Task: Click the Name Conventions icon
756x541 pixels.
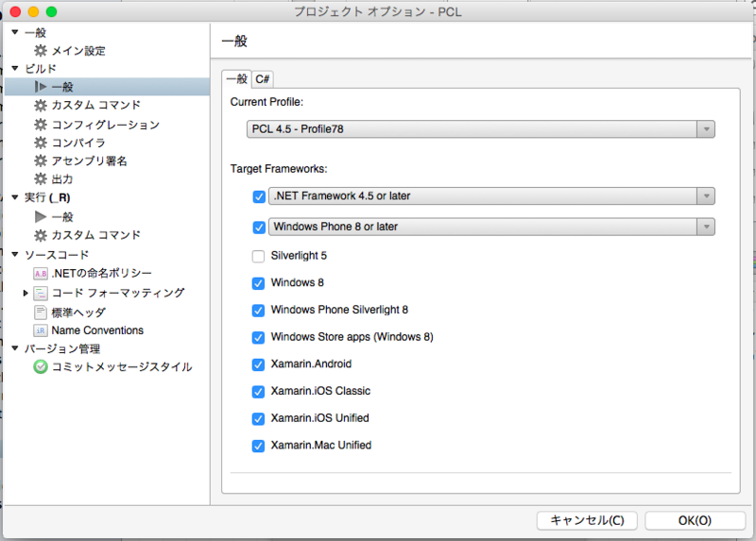Action: [41, 330]
